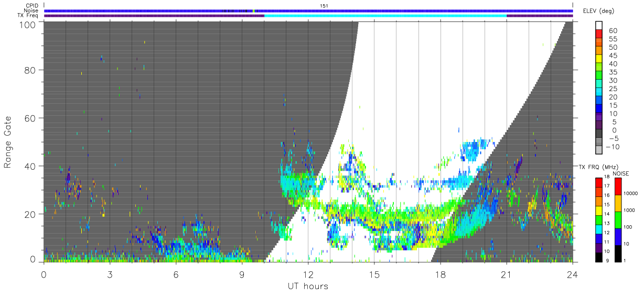Click the "NOISE" legend title

622,173
